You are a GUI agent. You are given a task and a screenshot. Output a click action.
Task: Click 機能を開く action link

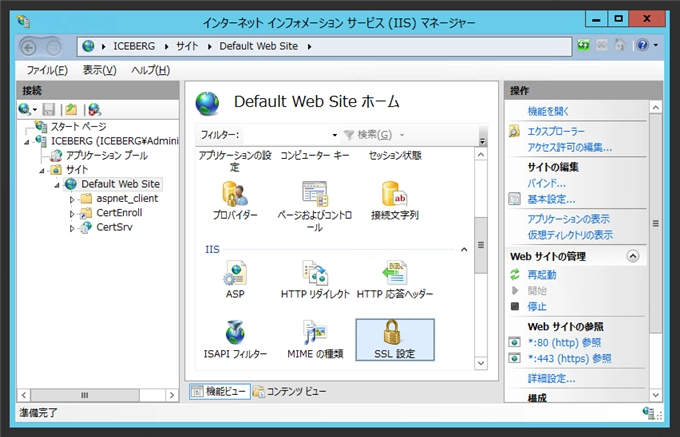548,111
